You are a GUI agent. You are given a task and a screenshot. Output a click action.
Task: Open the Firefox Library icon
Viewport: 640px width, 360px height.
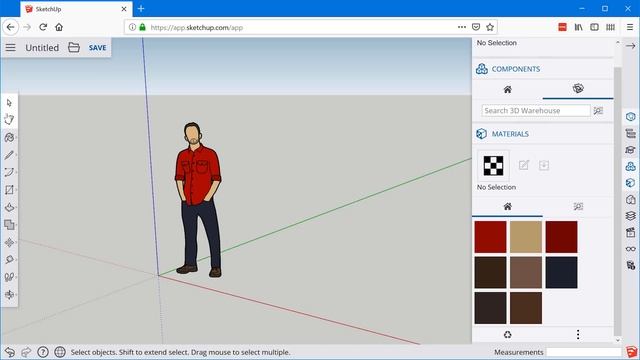pyautogui.click(x=578, y=27)
